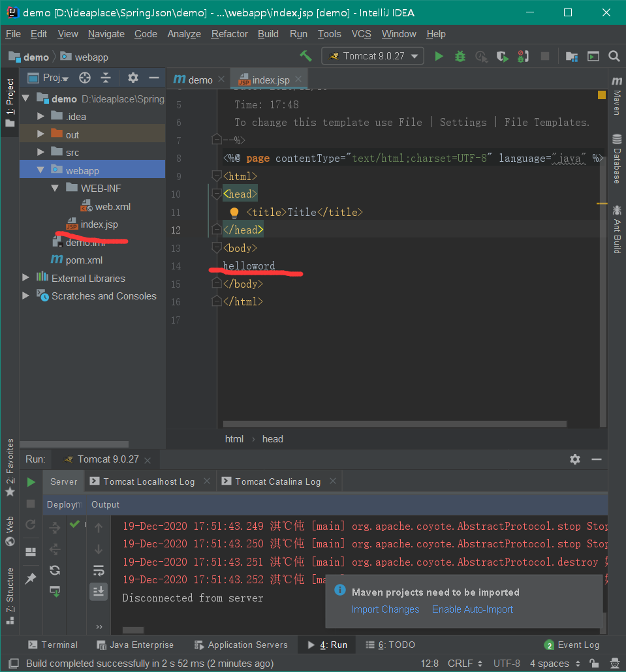The width and height of the screenshot is (626, 672).
Task: Open web.xml in project tree
Action: (106, 207)
